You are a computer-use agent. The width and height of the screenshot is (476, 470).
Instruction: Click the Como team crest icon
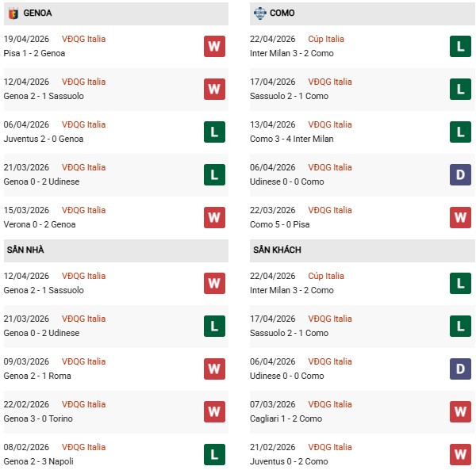tap(259, 13)
